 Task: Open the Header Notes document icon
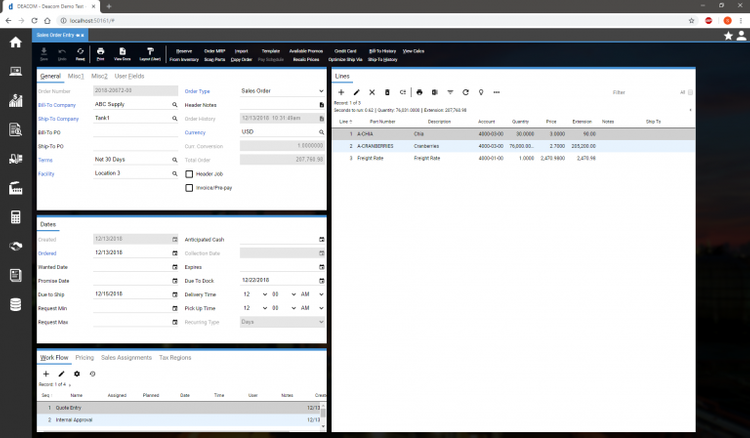coord(321,105)
